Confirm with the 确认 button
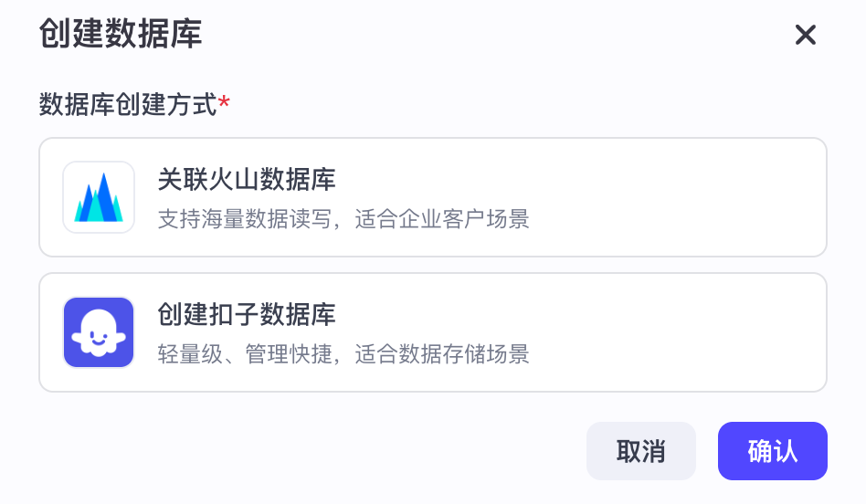 click(x=772, y=451)
